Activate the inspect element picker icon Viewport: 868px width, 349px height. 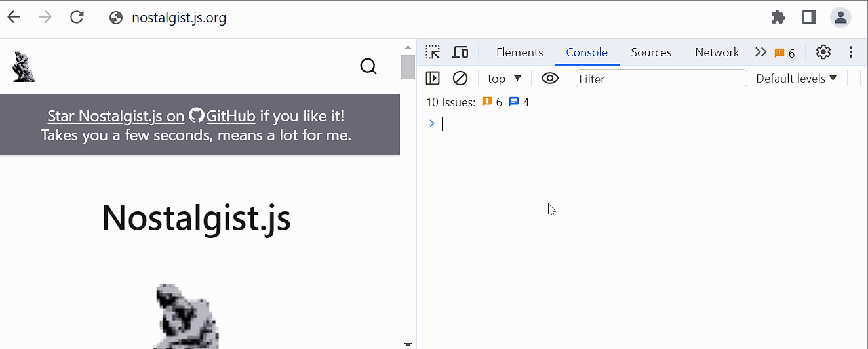tap(433, 52)
